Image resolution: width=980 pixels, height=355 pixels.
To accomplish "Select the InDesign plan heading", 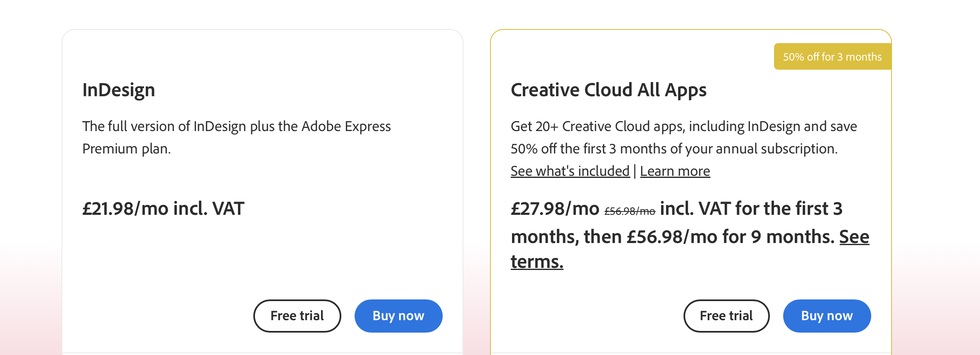I will [119, 90].
